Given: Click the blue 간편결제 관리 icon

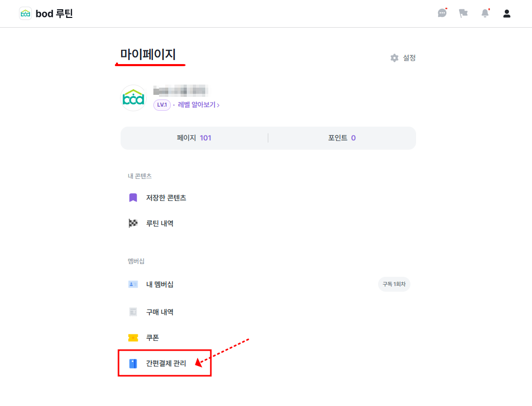Looking at the screenshot, I should pyautogui.click(x=133, y=364).
